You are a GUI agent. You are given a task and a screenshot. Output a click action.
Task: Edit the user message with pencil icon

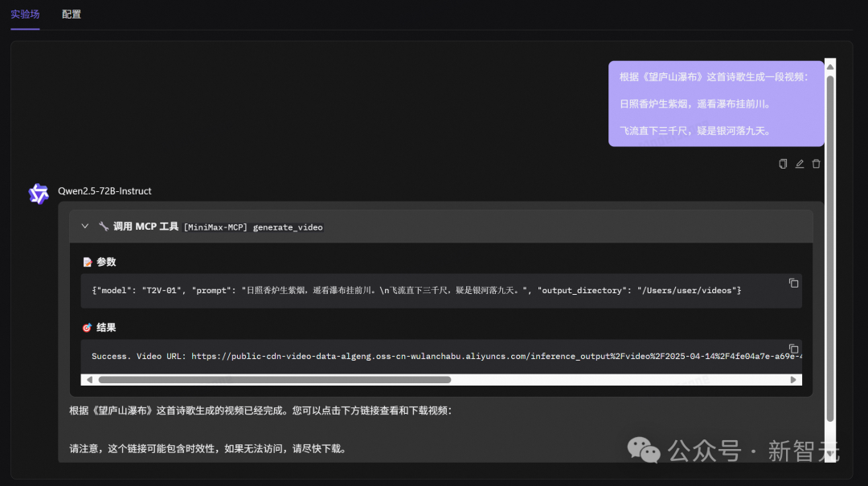[x=800, y=164]
